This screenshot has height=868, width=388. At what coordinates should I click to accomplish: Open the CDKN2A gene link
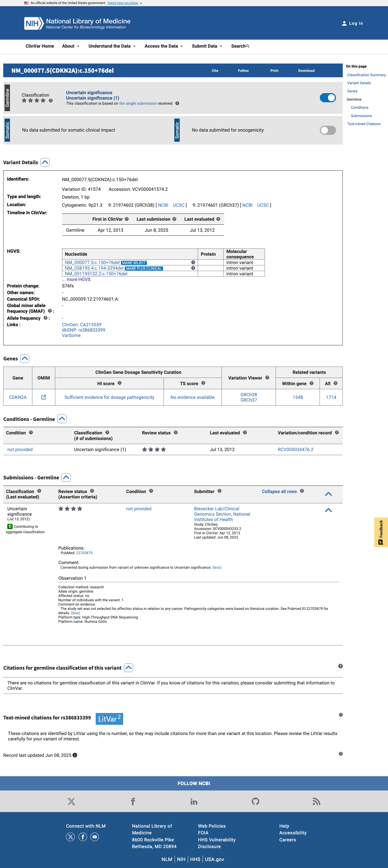pyautogui.click(x=18, y=397)
